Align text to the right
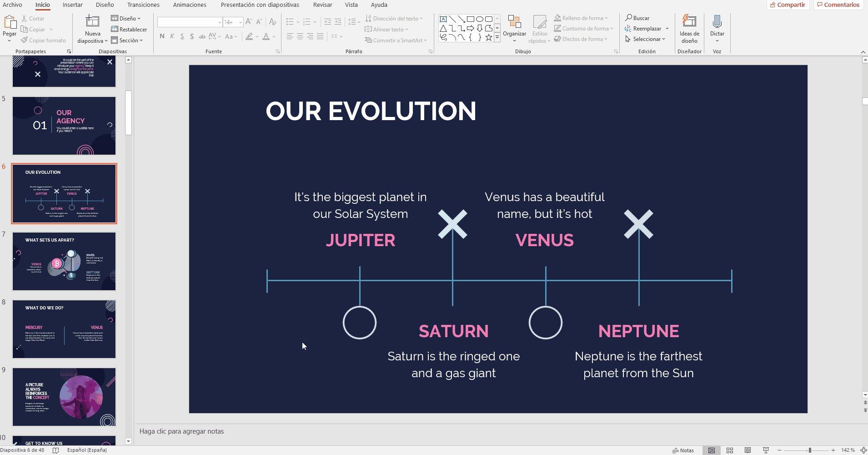Viewport: 868px width, 455px height. [310, 36]
